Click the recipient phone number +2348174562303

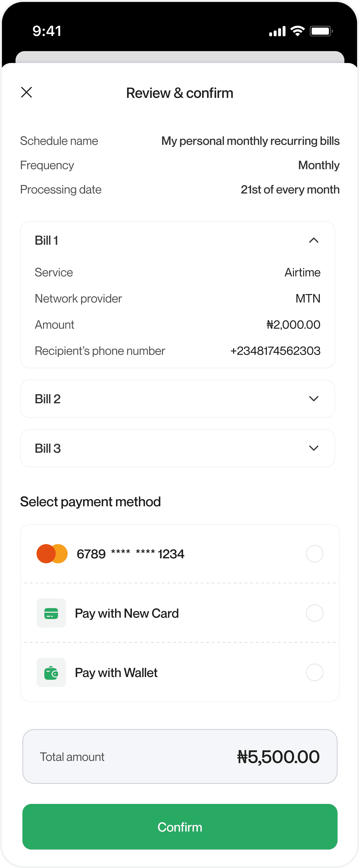(x=275, y=351)
